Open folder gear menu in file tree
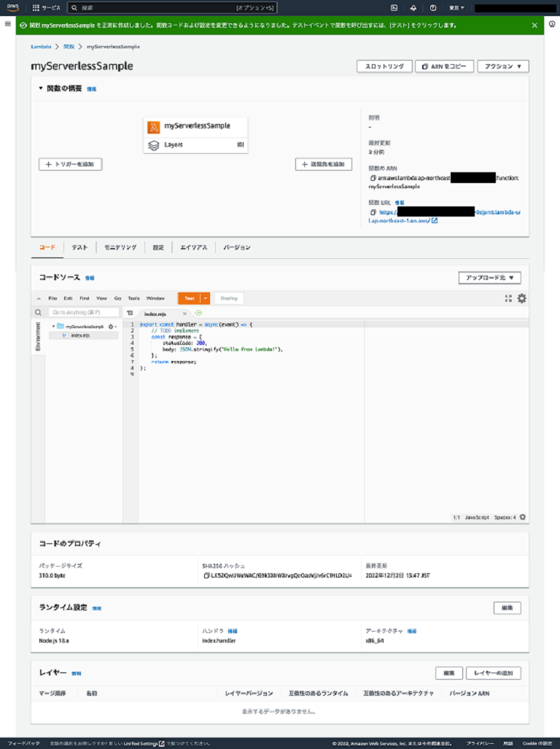 [112, 327]
